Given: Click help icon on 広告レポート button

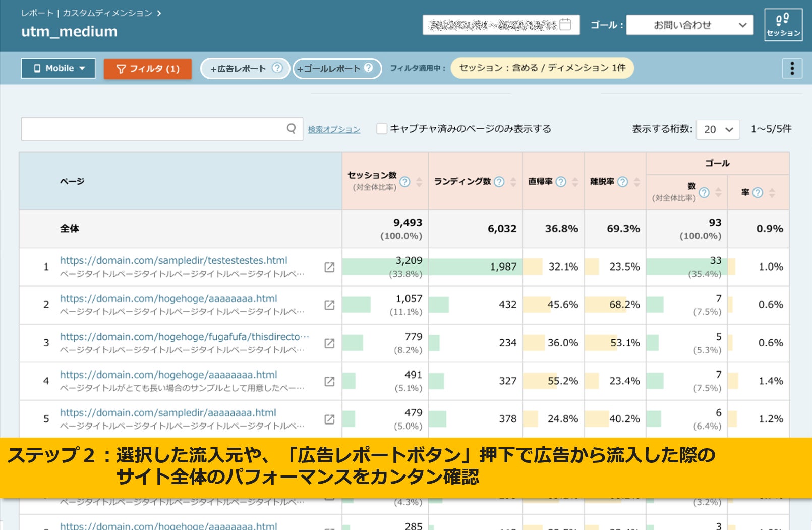Looking at the screenshot, I should pos(277,68).
